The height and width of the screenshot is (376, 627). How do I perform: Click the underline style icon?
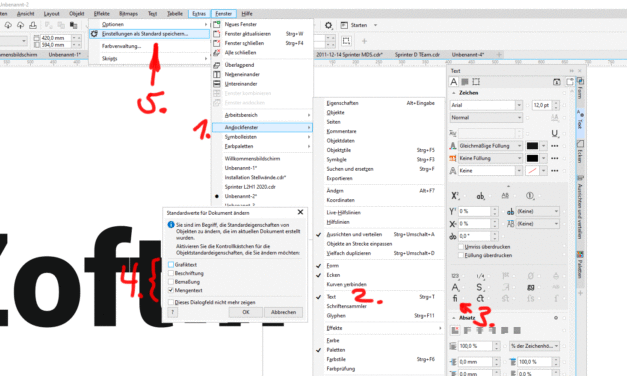(555, 133)
